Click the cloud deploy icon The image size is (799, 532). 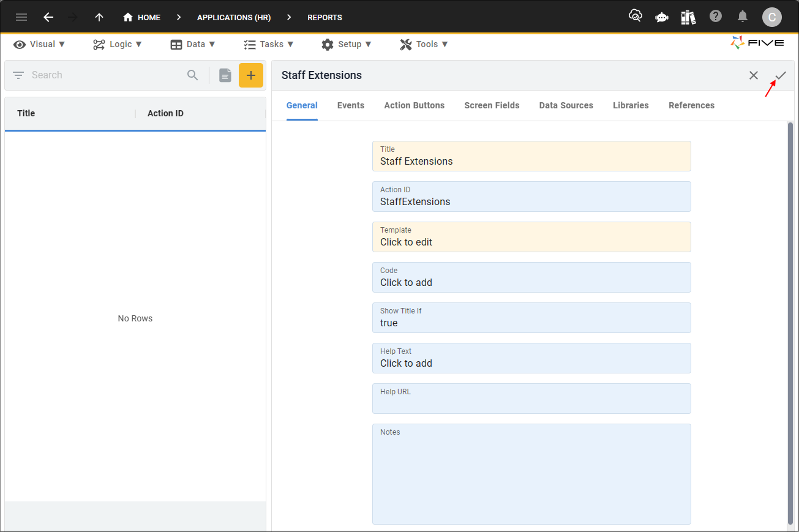pos(636,17)
